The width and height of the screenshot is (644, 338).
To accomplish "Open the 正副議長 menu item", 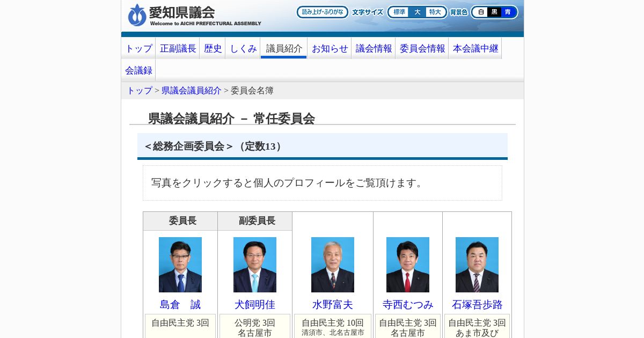I will [178, 48].
